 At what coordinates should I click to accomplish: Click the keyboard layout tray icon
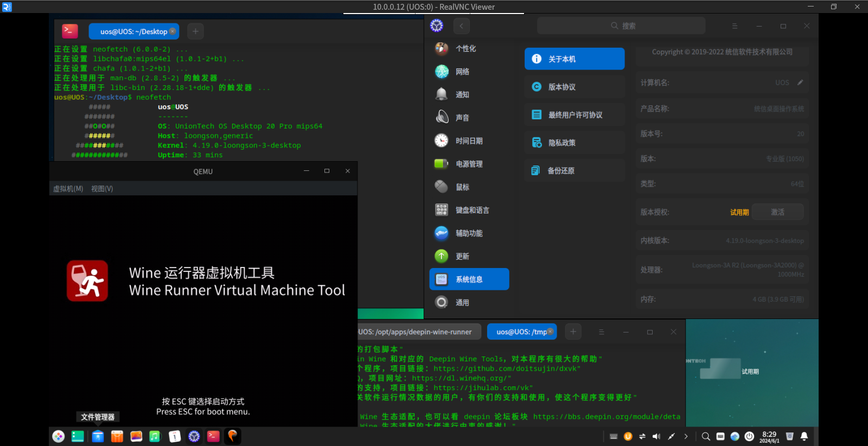pos(614,436)
